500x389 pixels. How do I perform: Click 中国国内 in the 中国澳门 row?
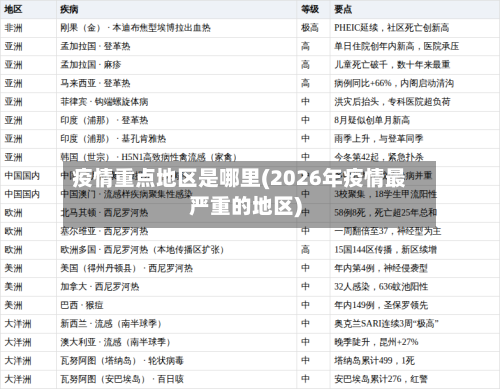(x=22, y=194)
